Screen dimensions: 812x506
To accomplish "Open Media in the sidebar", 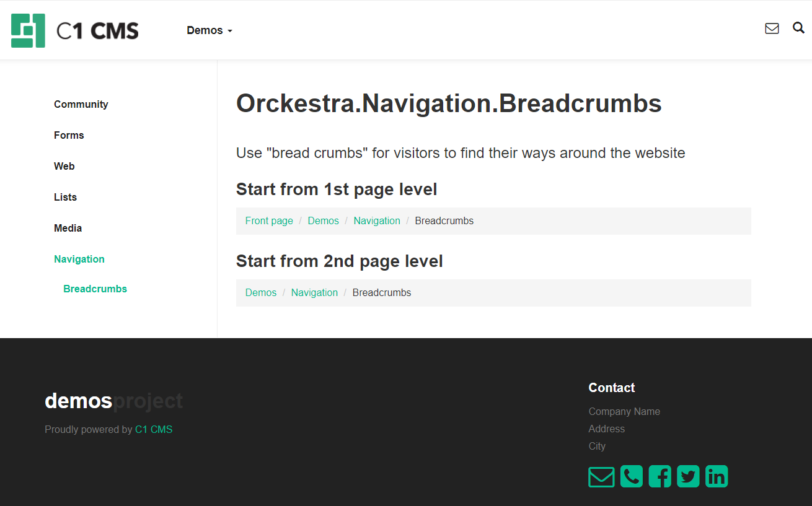I will point(68,228).
